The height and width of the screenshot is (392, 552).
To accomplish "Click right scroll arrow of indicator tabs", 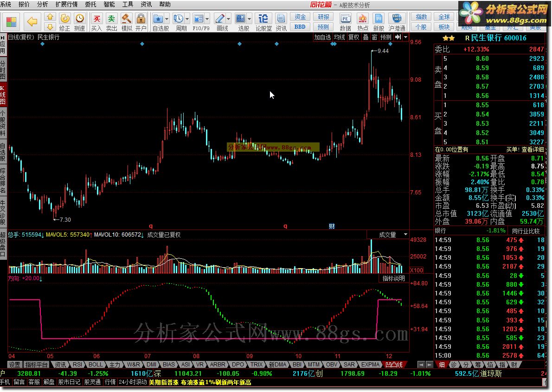I will 429,365.
